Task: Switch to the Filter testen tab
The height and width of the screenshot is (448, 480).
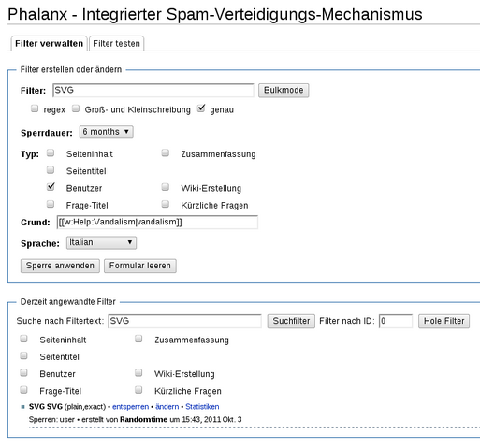Action: [x=116, y=43]
